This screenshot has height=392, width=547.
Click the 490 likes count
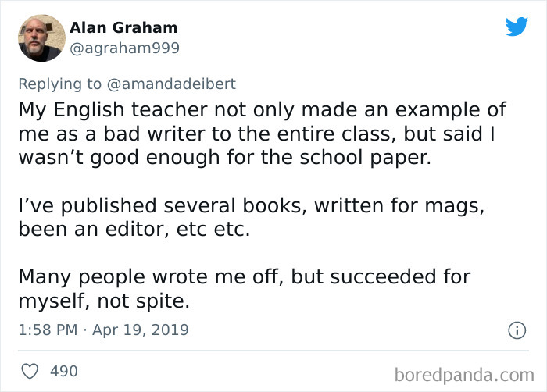63,371
